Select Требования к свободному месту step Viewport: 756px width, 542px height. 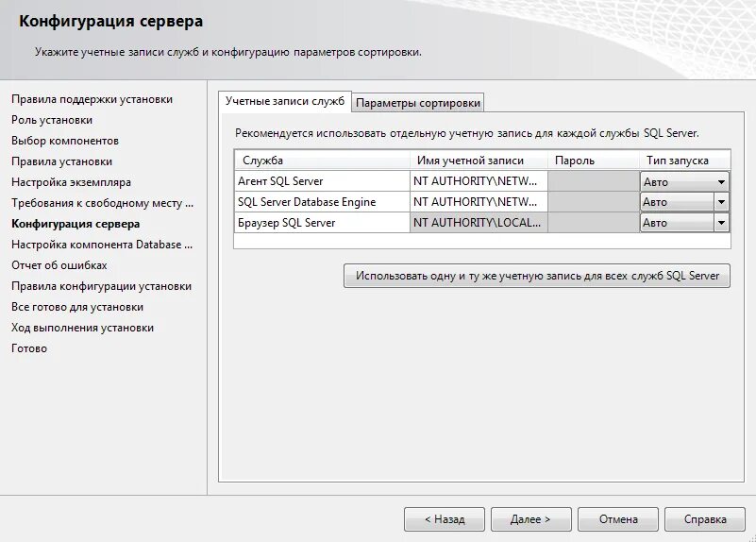[102, 203]
